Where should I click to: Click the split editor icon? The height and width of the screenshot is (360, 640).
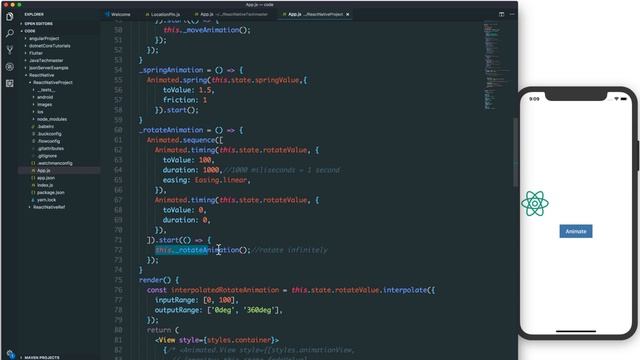(x=501, y=14)
